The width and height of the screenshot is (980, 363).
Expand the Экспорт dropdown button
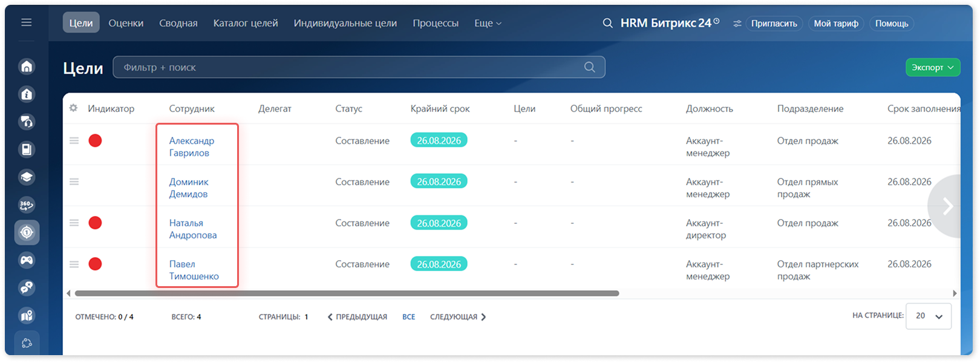[x=933, y=67]
